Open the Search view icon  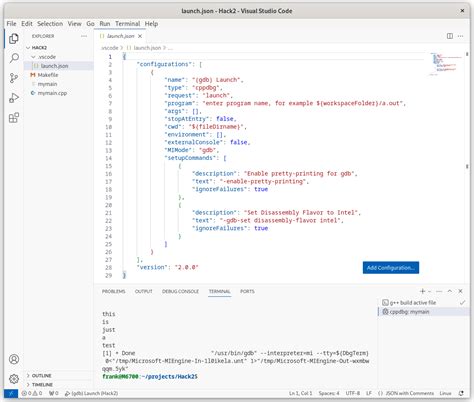[x=14, y=58]
